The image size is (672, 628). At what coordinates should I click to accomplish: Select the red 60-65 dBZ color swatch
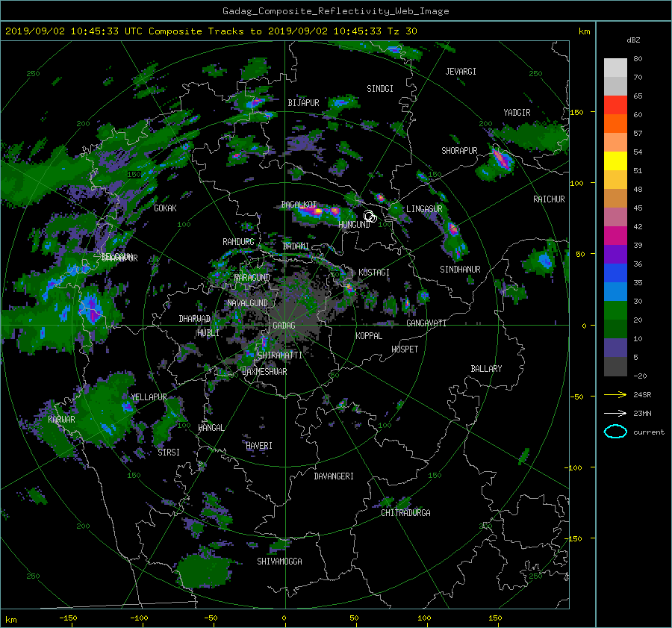pyautogui.click(x=615, y=105)
